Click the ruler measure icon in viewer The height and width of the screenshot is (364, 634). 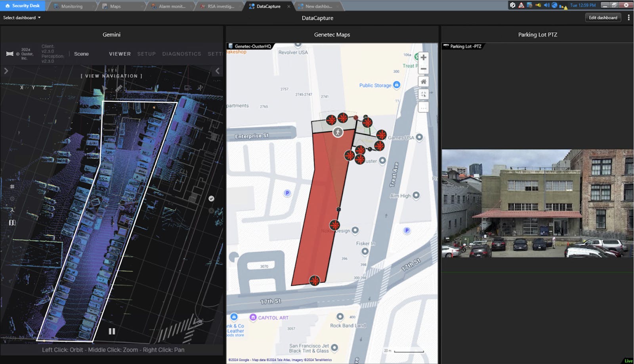[118, 89]
